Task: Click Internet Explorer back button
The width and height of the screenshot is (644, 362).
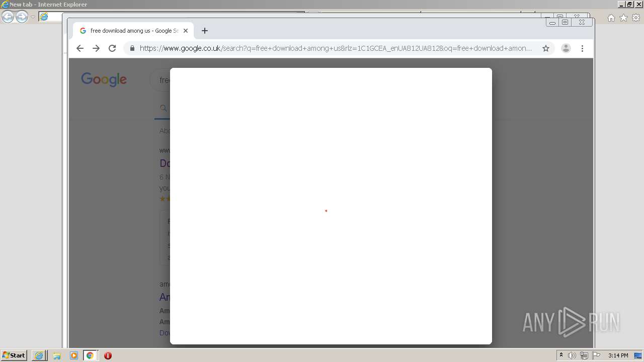Action: [8, 17]
